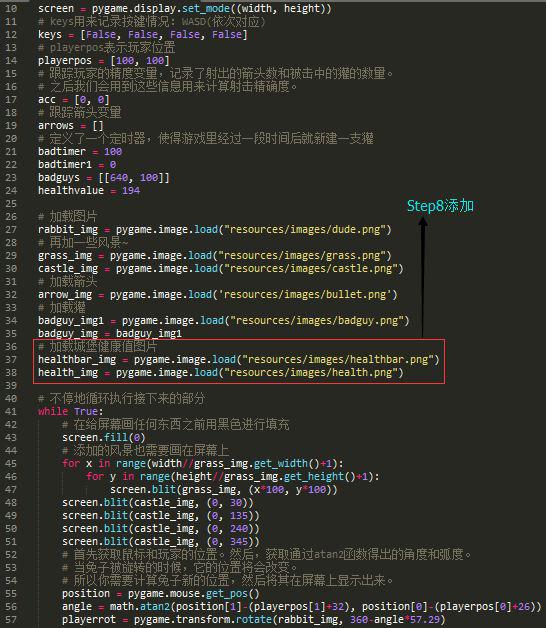
Task: Place cursor in the screen.fill(0) call
Action: (103, 437)
